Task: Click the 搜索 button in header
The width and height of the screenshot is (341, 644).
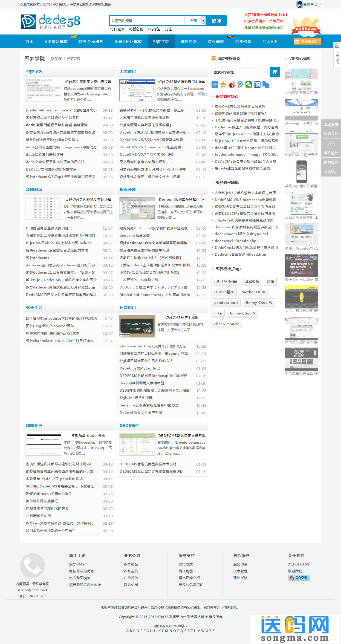Action: (x=216, y=21)
